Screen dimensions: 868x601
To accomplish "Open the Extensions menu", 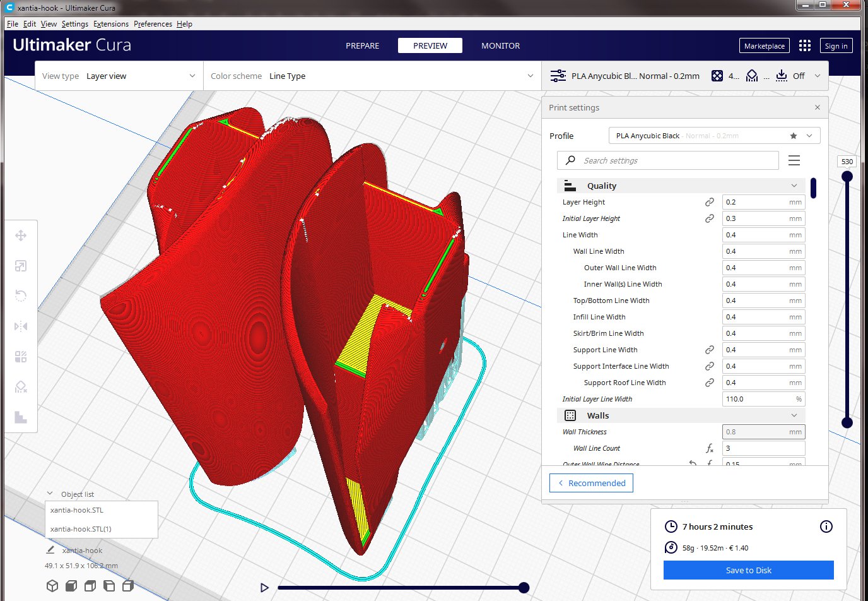I will (111, 24).
